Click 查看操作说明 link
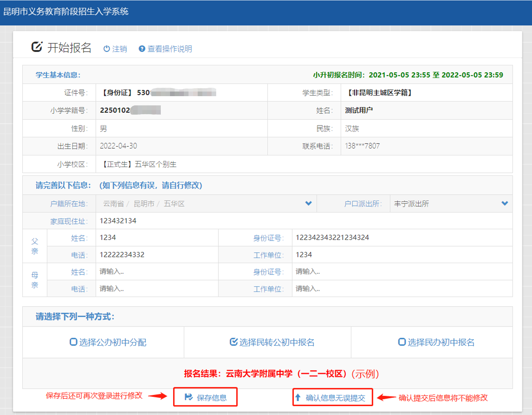The image size is (532, 415). click(x=169, y=49)
